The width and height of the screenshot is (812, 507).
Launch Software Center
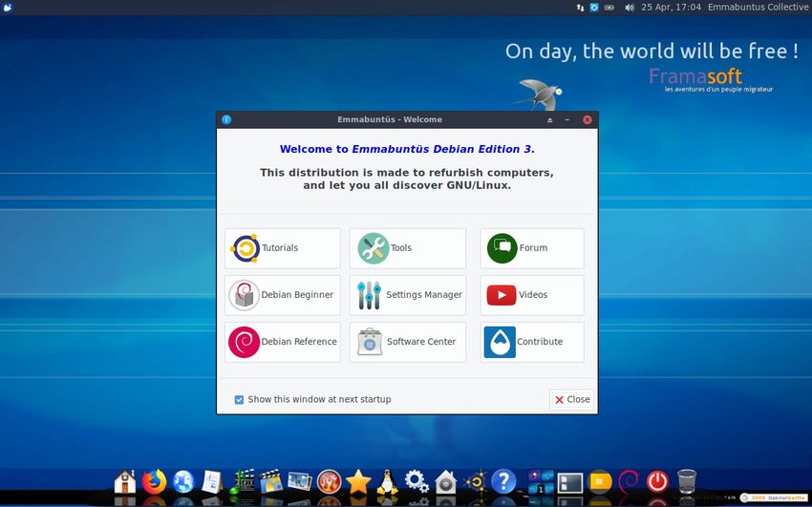point(408,342)
